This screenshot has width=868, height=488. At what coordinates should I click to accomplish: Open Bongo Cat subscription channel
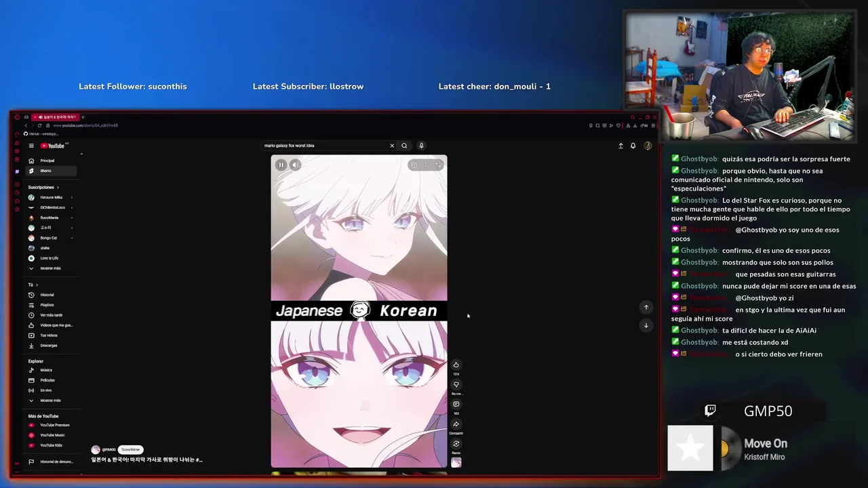coord(52,238)
